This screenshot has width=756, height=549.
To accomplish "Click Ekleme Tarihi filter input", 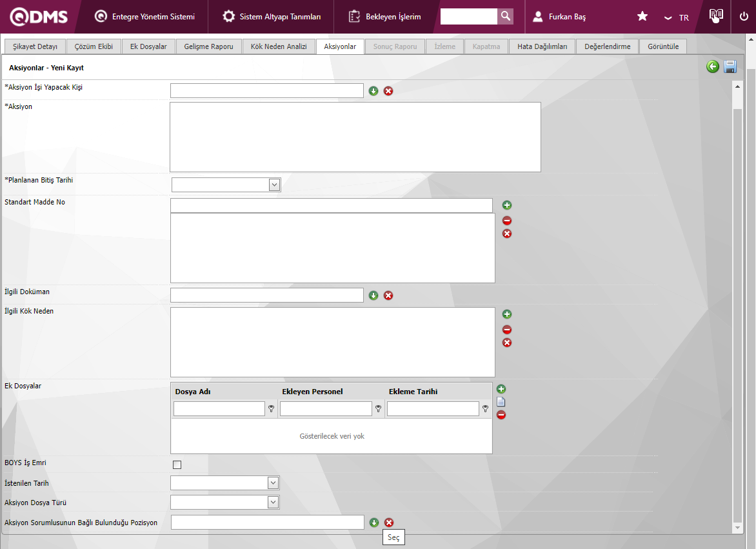I will pyautogui.click(x=433, y=409).
